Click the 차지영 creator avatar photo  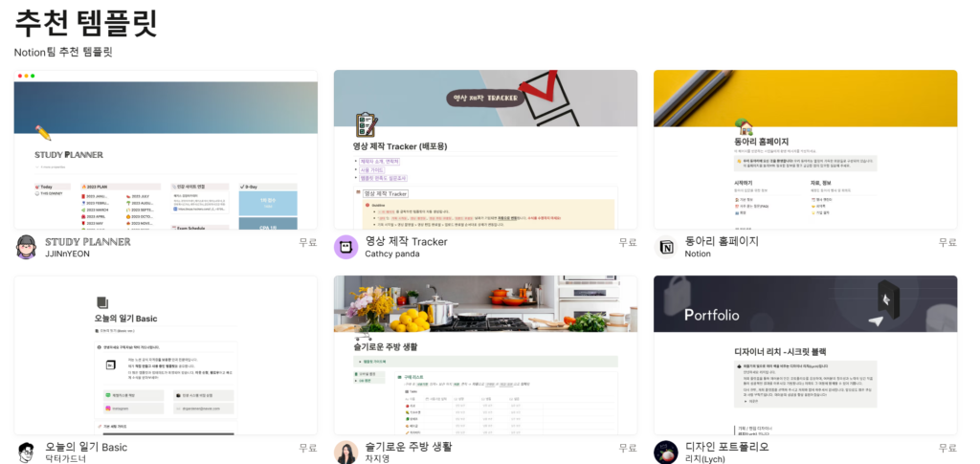click(x=345, y=453)
